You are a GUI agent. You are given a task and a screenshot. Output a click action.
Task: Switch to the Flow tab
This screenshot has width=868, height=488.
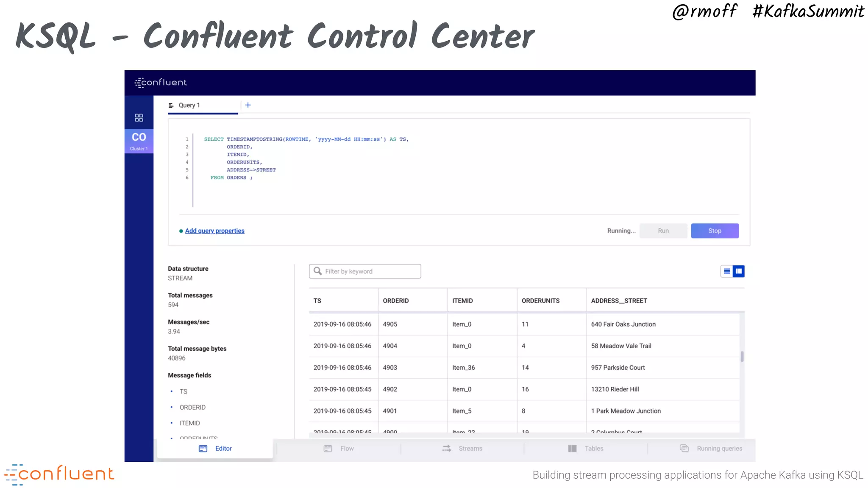click(339, 449)
